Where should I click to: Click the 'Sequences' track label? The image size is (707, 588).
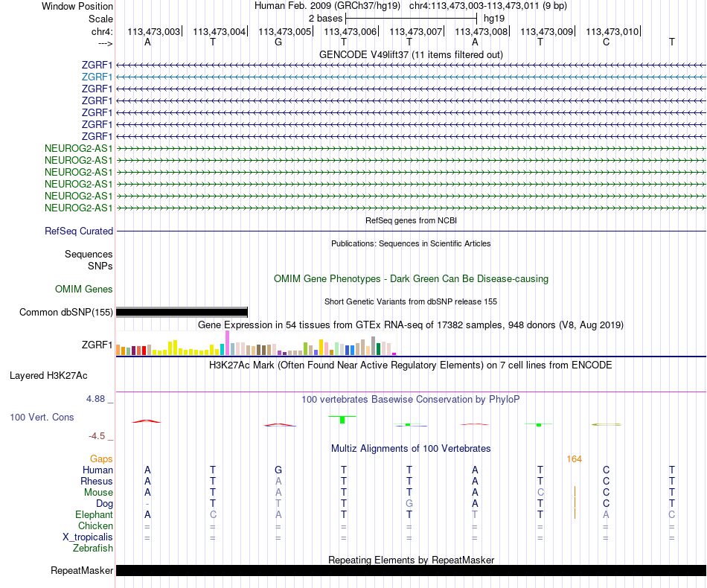coord(89,254)
